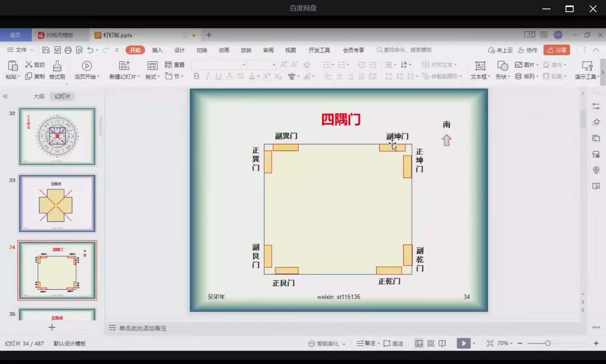Insert a text box (文本框)

pos(480,70)
